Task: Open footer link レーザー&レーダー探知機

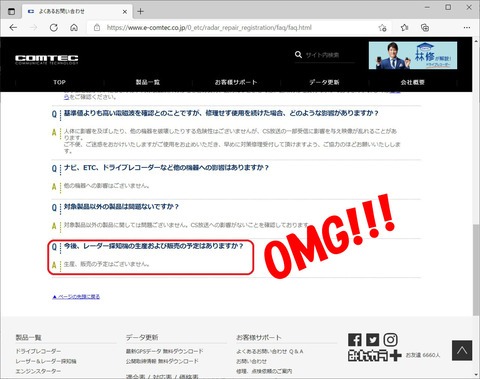Action: (46, 361)
